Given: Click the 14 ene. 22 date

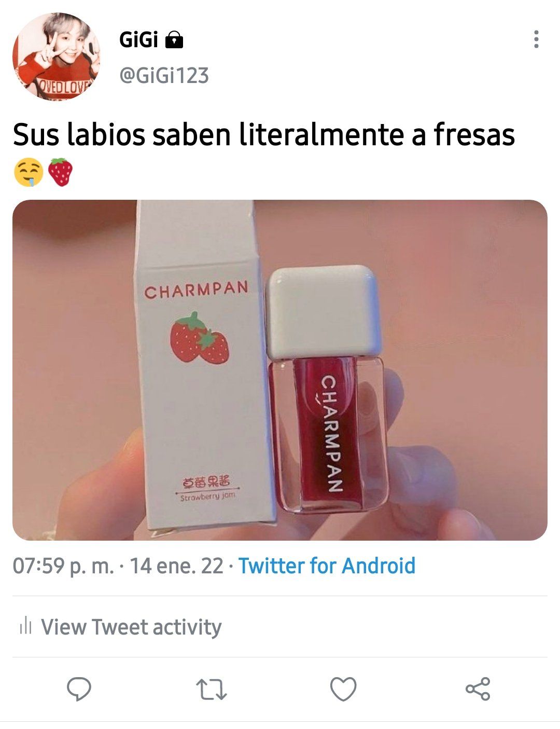Looking at the screenshot, I should point(176,566).
